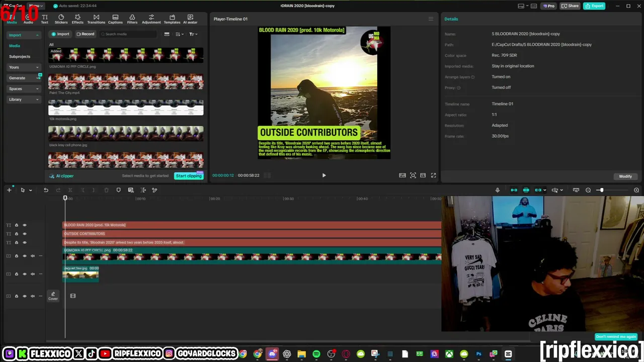Click the Share button
Viewport: 644px width, 362px height.
coord(570,6)
